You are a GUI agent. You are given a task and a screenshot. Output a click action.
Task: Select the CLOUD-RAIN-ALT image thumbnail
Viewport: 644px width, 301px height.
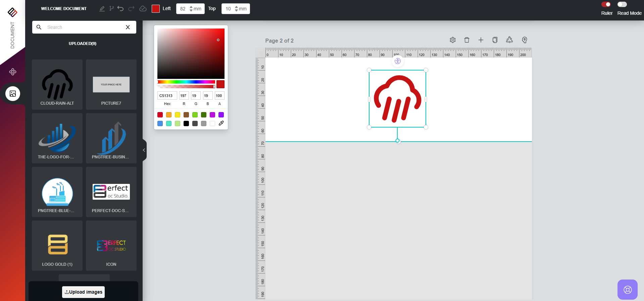tap(57, 85)
